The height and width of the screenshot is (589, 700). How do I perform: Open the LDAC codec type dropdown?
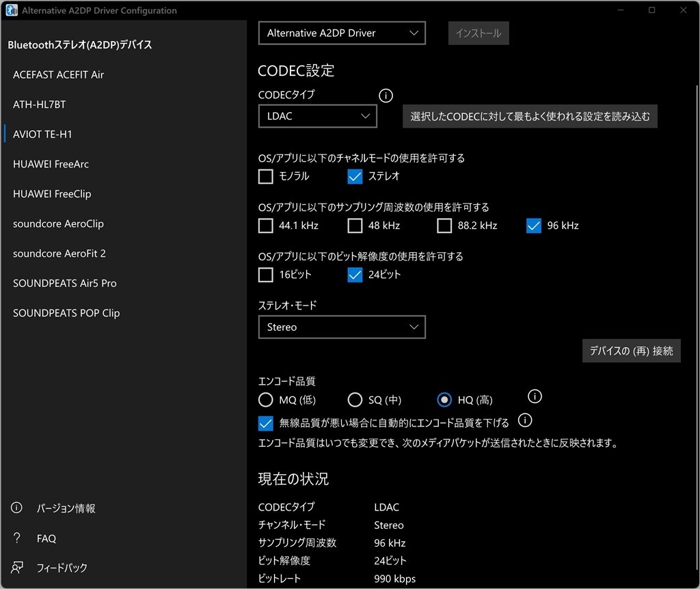(x=317, y=116)
